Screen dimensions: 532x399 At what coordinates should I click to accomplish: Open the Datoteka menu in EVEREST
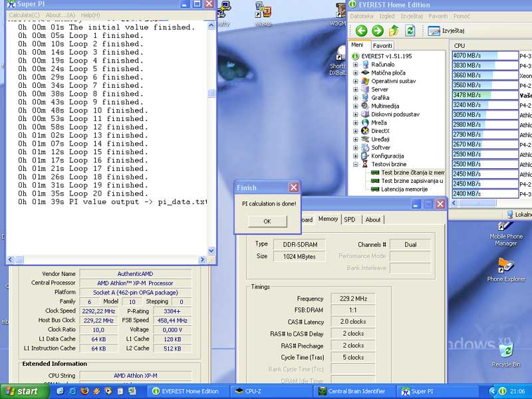(362, 16)
